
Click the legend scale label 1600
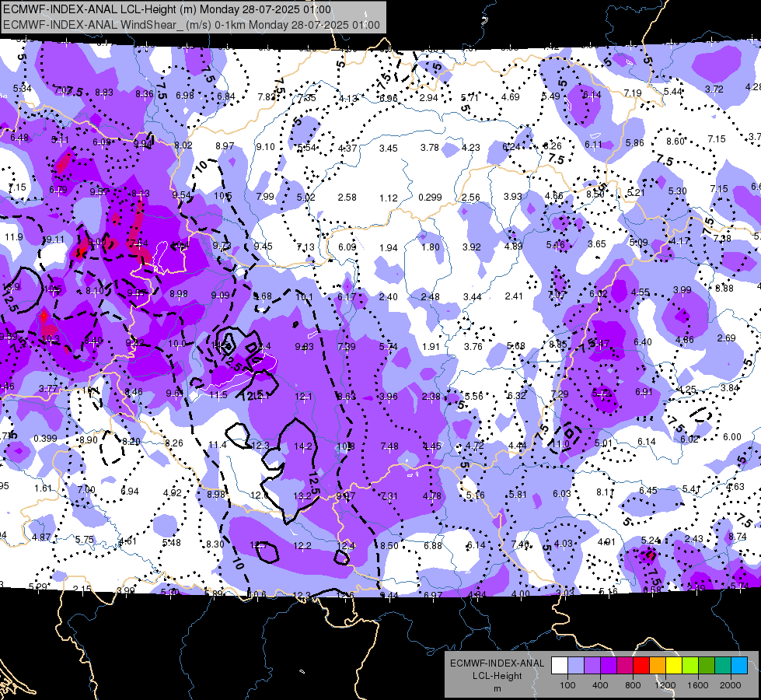pyautogui.click(x=697, y=685)
